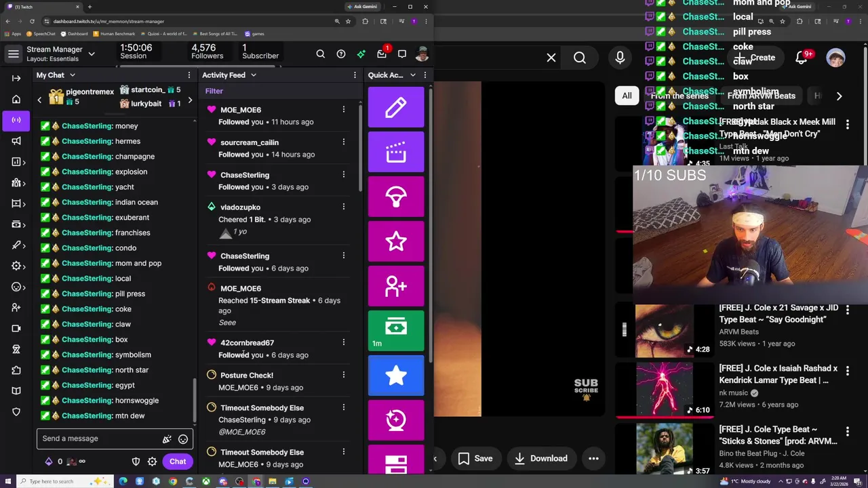The width and height of the screenshot is (868, 488).
Task: Click the YouTube search magnifier button
Action: click(580, 58)
